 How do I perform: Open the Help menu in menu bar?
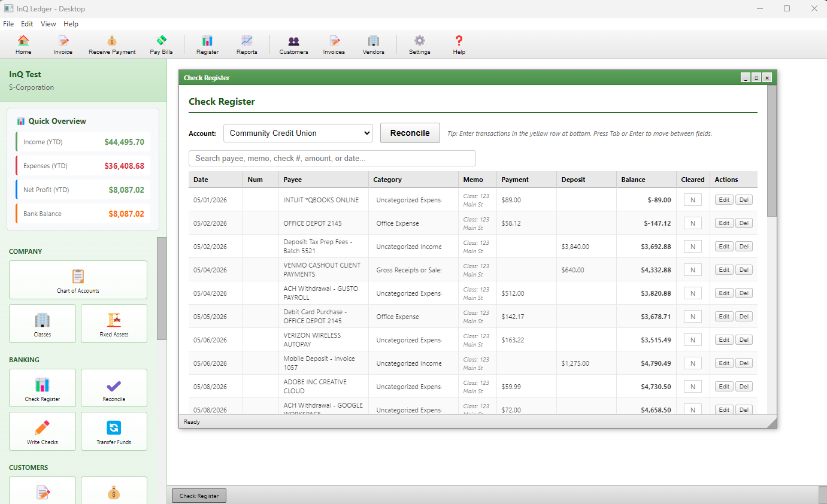(x=71, y=24)
